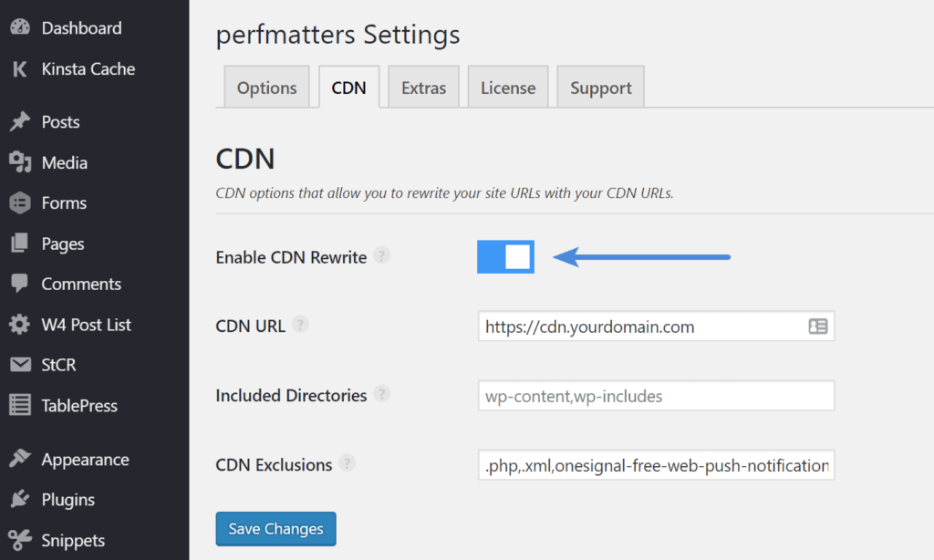This screenshot has height=560, width=934.
Task: Click the Dashboard gauge icon
Action: tap(22, 27)
